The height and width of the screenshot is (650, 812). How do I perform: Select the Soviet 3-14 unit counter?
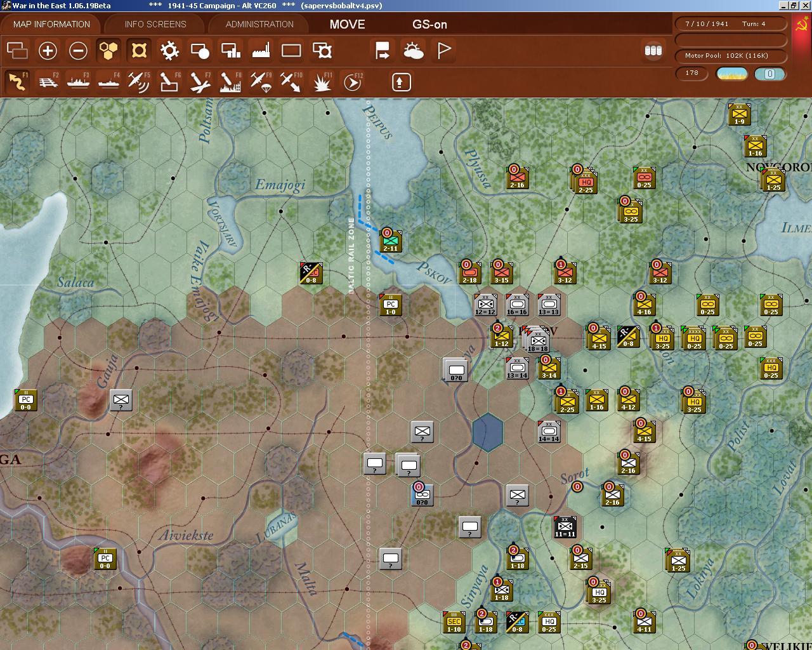549,369
